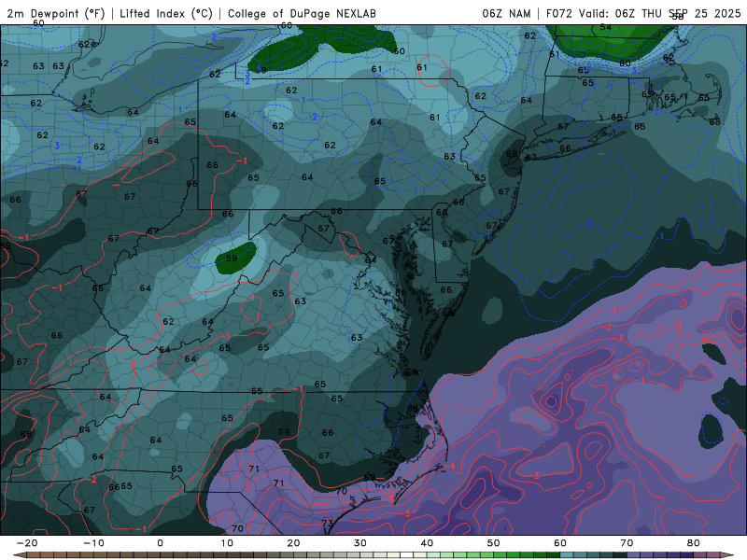
Task: Click the '2025' year text in the header
Action: [x=727, y=13]
